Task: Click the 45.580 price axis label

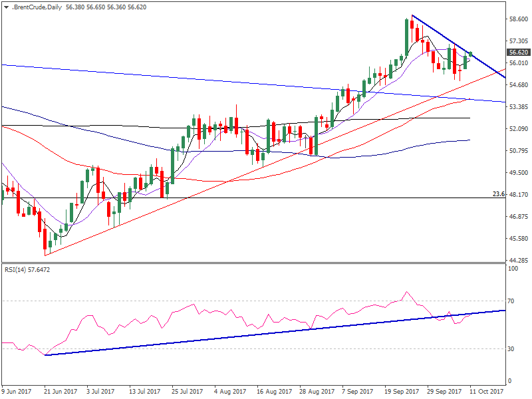Action: pos(519,239)
